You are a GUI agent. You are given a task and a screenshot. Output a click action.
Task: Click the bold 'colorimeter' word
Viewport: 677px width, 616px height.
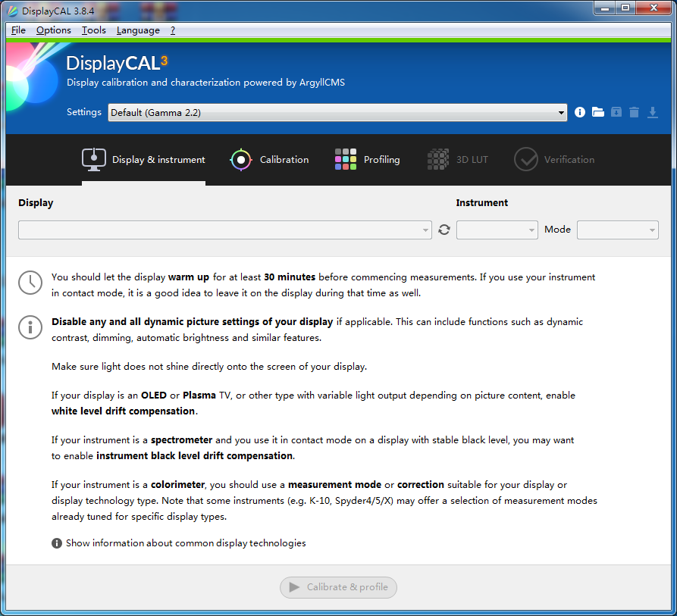pos(177,485)
